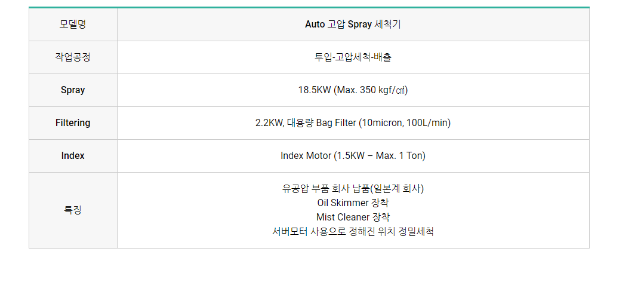The width and height of the screenshot is (644, 282).
Task: Click the ㎠ unit symbol in Spray value
Action: coord(401,90)
